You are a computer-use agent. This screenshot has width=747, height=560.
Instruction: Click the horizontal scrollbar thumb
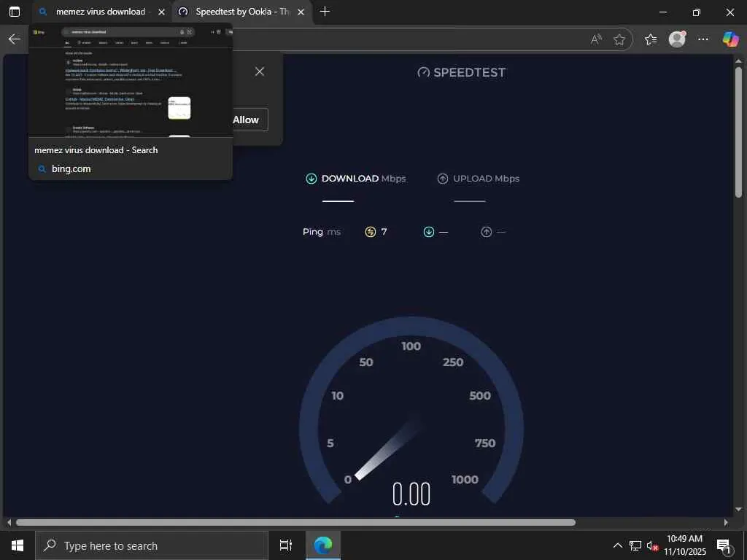(295, 522)
